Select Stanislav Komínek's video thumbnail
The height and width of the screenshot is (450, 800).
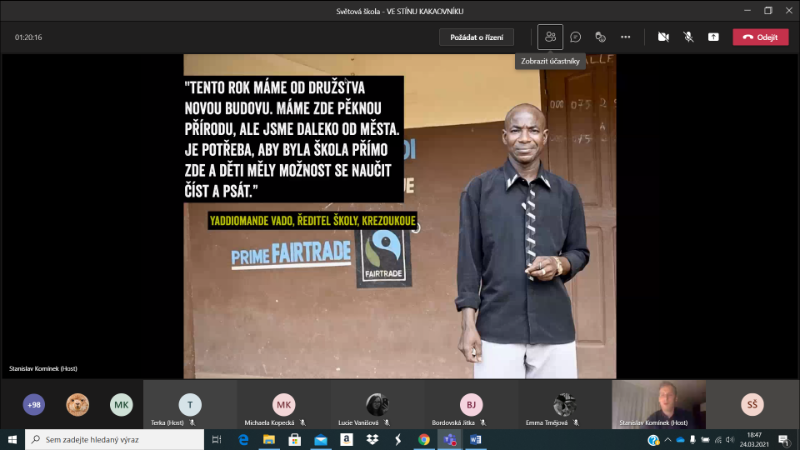[658, 404]
